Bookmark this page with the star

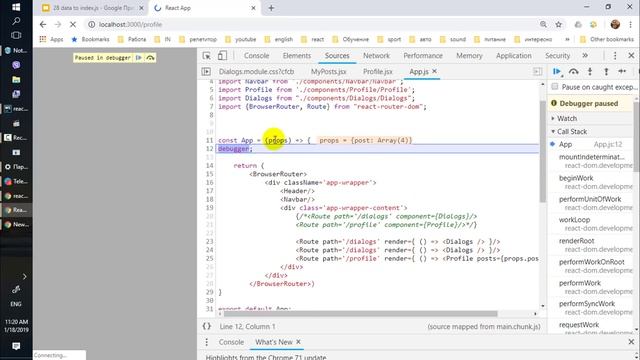coord(559,24)
